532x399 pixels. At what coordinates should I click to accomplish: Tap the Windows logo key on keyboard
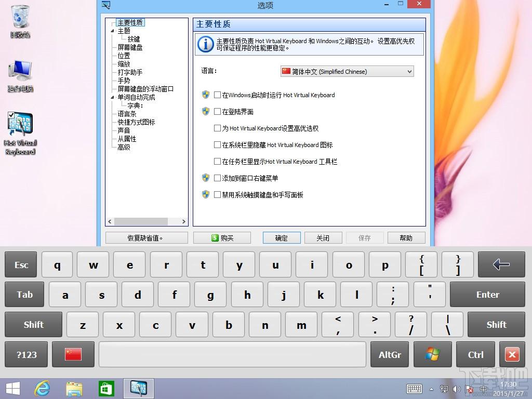[433, 354]
